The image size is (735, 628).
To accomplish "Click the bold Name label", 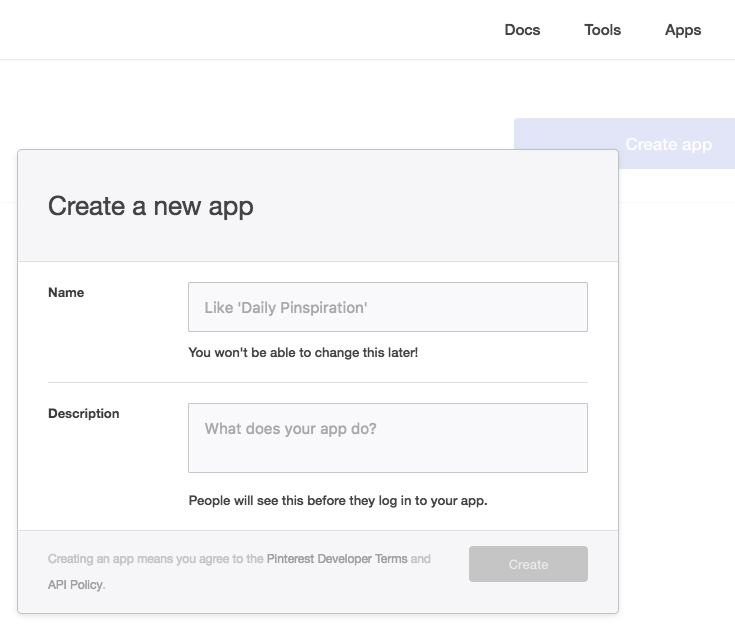I will pos(66,292).
